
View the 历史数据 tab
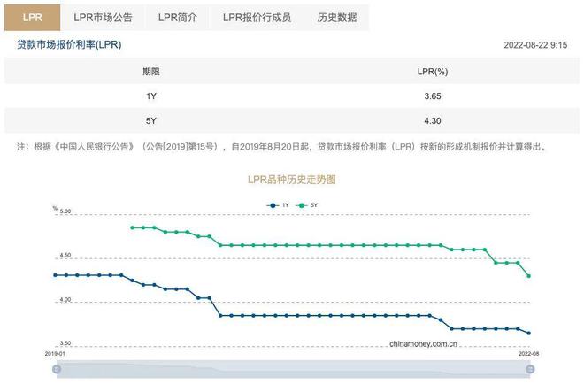click(337, 18)
